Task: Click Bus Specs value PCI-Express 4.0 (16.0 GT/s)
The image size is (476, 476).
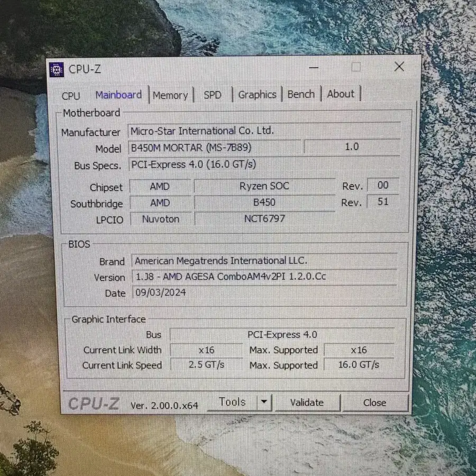Action: (x=264, y=164)
